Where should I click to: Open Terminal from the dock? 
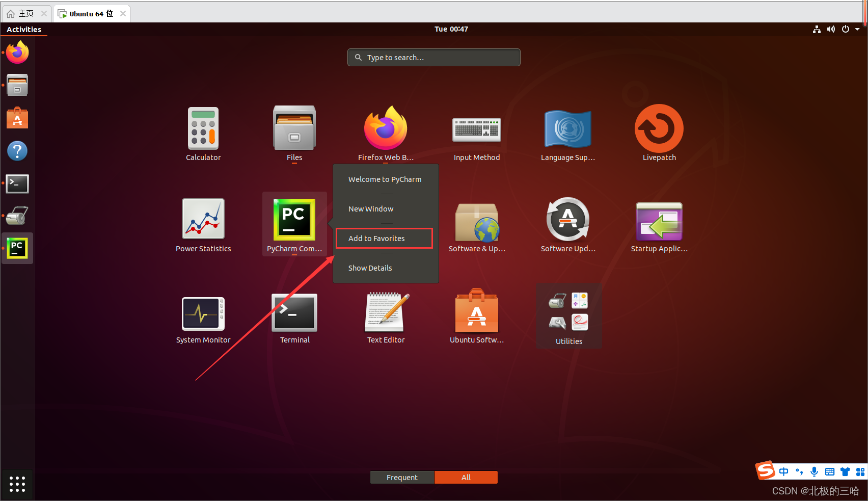(17, 183)
